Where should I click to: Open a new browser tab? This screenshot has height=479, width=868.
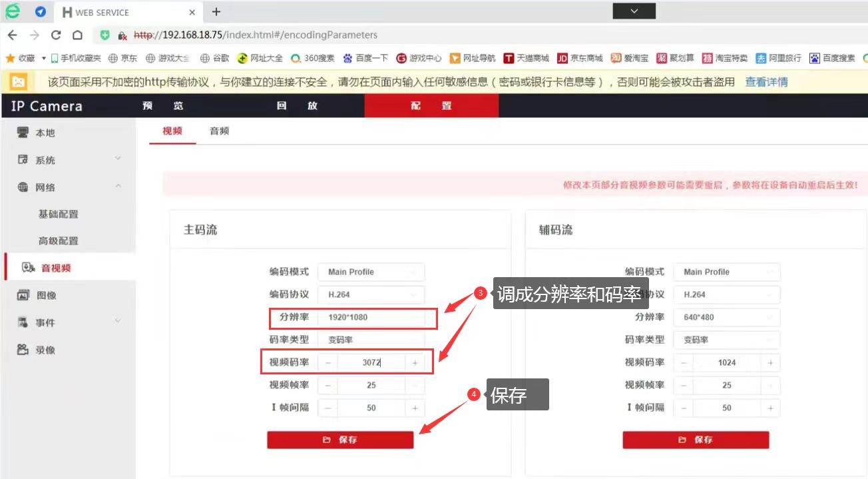tap(216, 12)
